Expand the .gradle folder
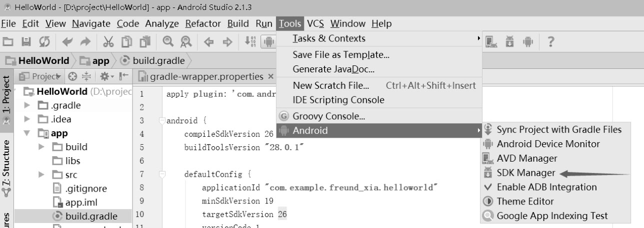Screen dimensions: 644x228 [27, 105]
